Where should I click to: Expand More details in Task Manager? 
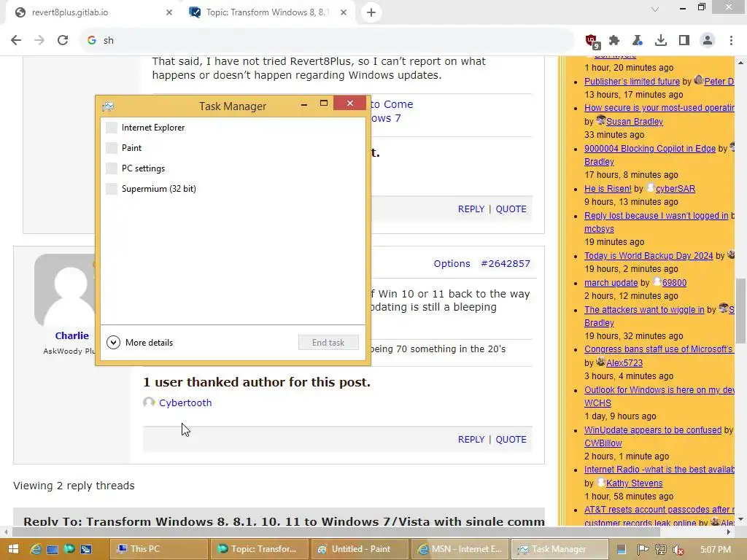click(x=139, y=343)
